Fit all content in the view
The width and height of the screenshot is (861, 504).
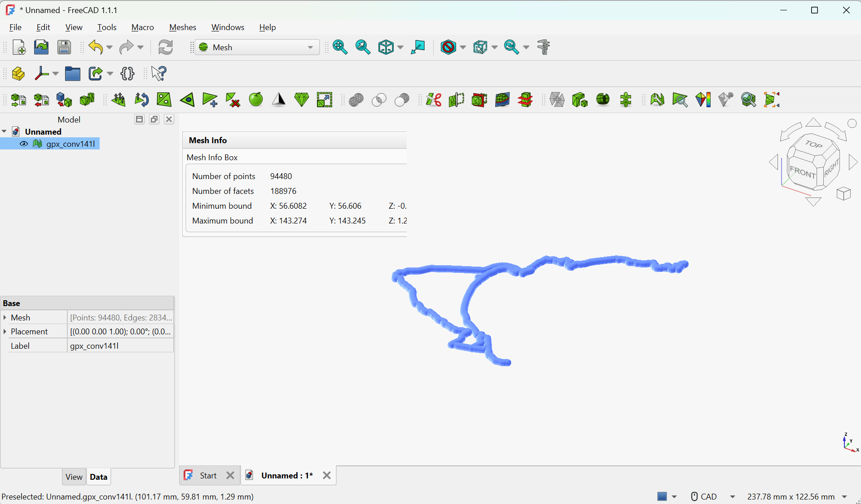340,47
